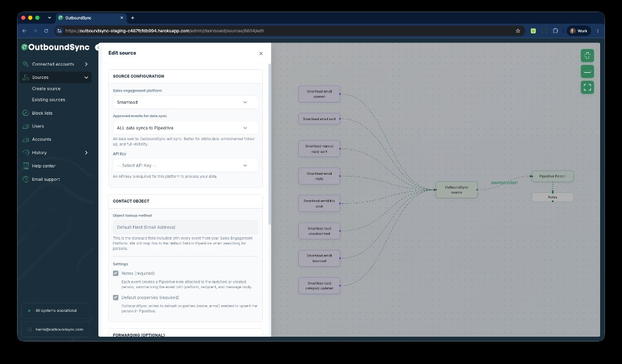Open Sales engagement platform dropdown
Image resolution: width=622 pixels, height=364 pixels.
pyautogui.click(x=185, y=102)
